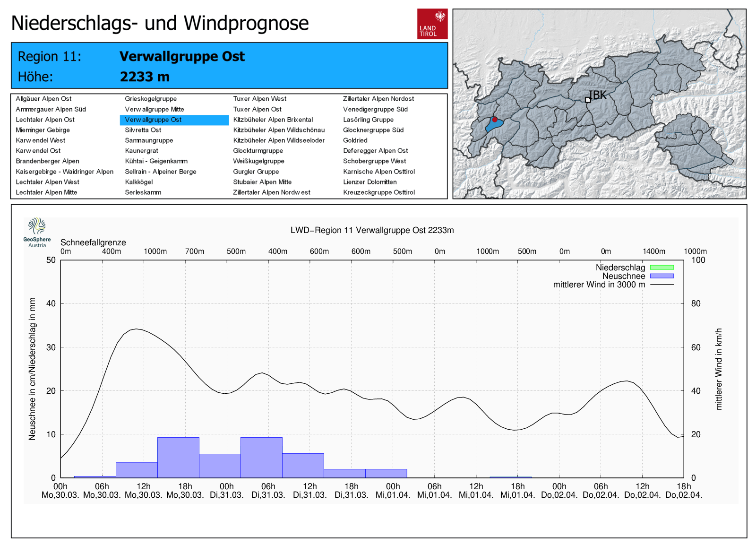756x545 pixels.
Task: Click the Land Tirol logo
Action: (x=432, y=24)
